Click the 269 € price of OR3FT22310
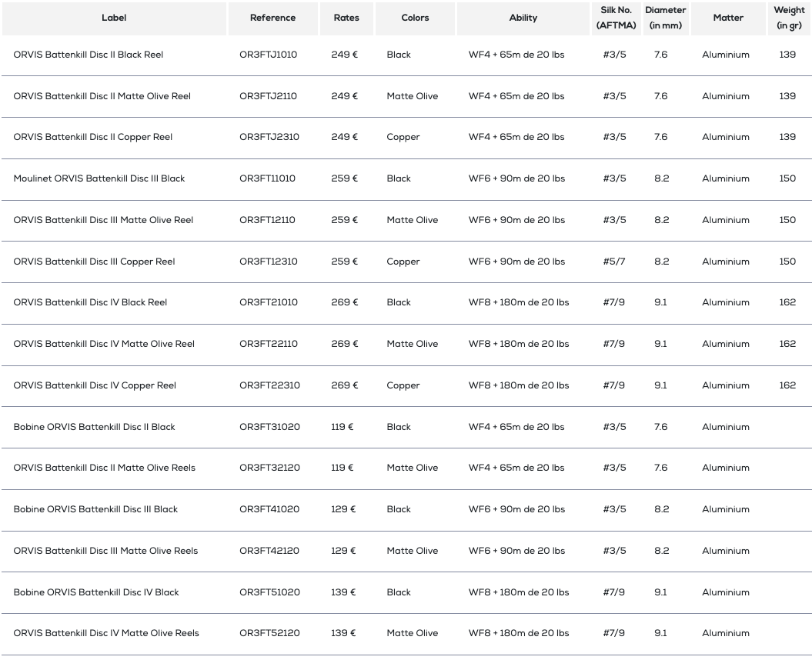This screenshot has height=660, width=812. pos(344,385)
